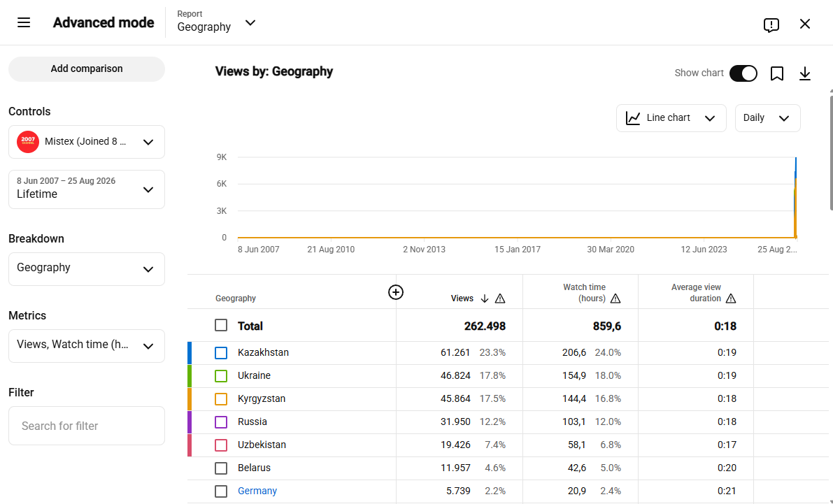Download the report with the export icon
This screenshot has width=833, height=504.
coord(805,73)
